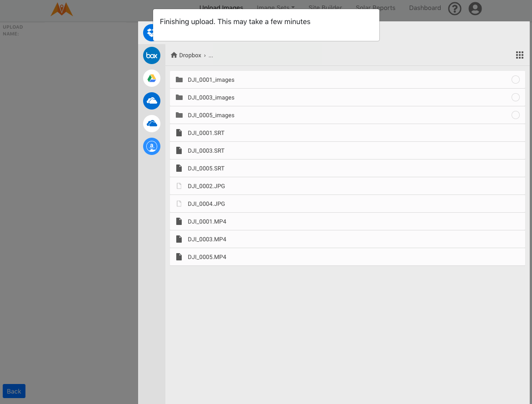Choose the Google Drive source icon
532x404 pixels.
click(x=152, y=78)
